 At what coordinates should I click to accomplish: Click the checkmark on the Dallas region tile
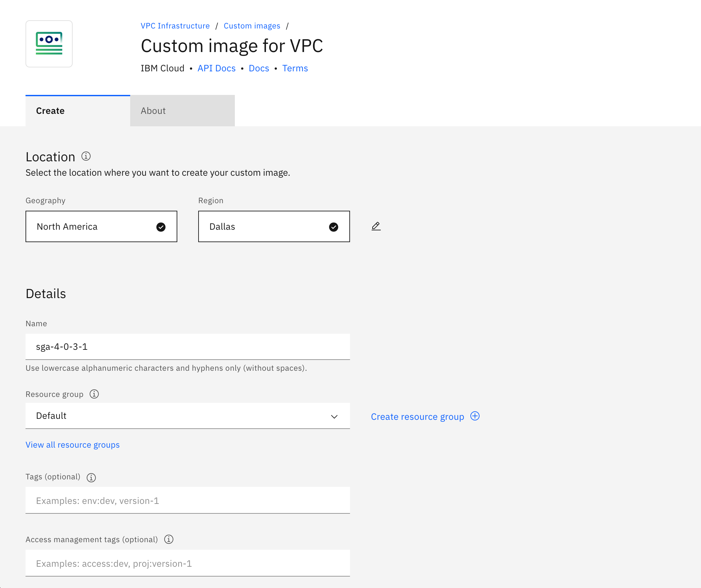[333, 226]
